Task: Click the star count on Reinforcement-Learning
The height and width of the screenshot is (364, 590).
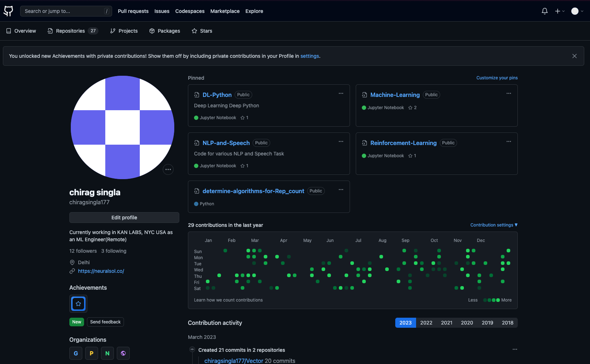Action: pyautogui.click(x=412, y=156)
